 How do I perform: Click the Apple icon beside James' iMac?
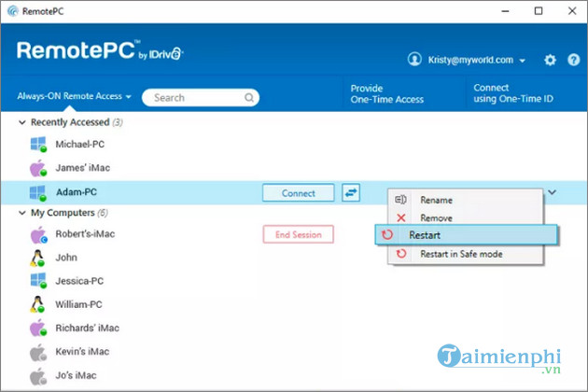[38, 168]
